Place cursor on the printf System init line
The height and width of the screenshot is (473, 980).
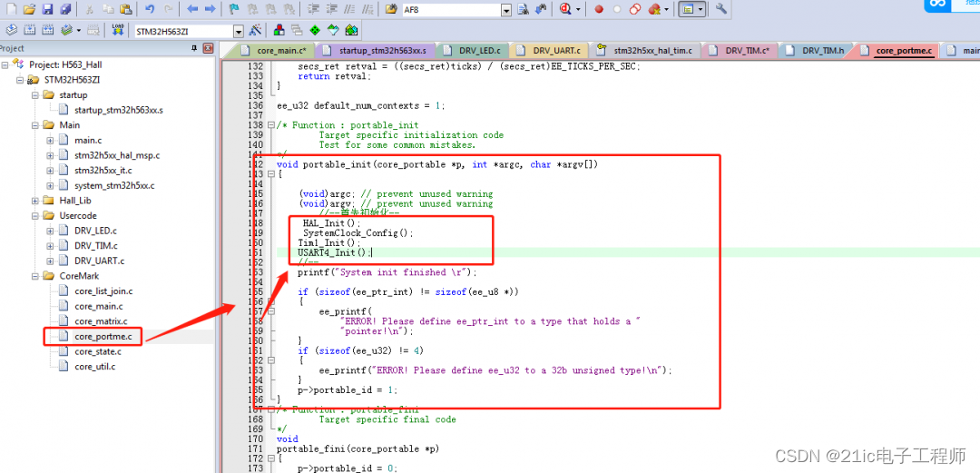pos(387,272)
